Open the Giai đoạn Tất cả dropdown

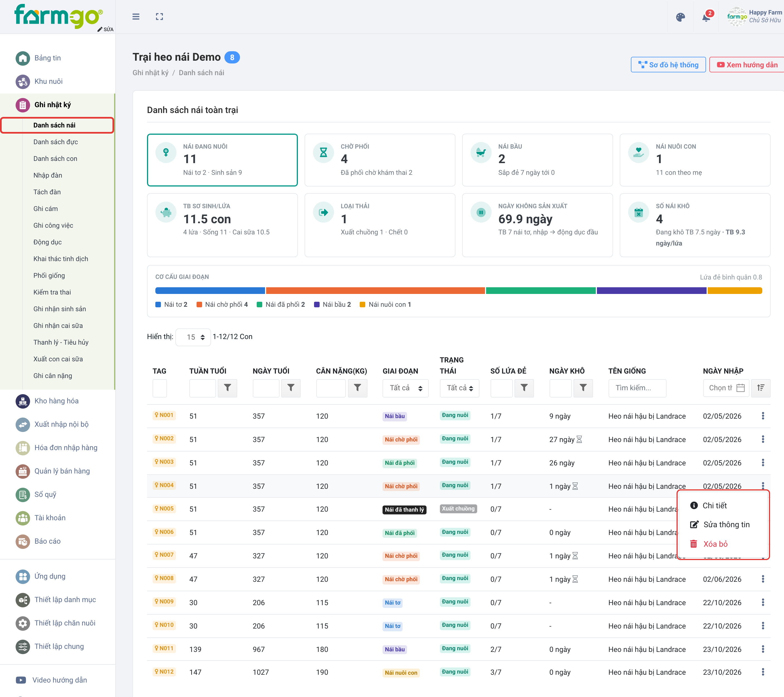coord(405,388)
